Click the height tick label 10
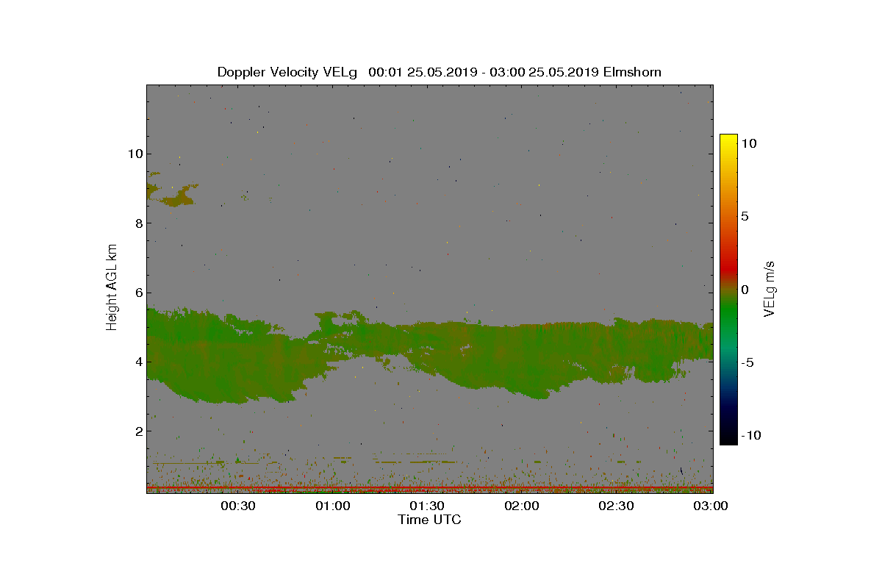 (135, 154)
